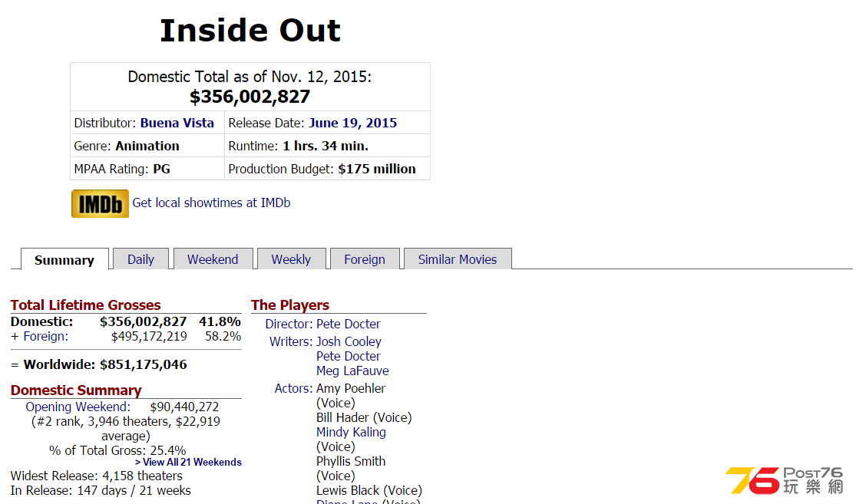Screen dimensions: 856x504
Task: Select the Foreign tab
Action: pos(365,259)
